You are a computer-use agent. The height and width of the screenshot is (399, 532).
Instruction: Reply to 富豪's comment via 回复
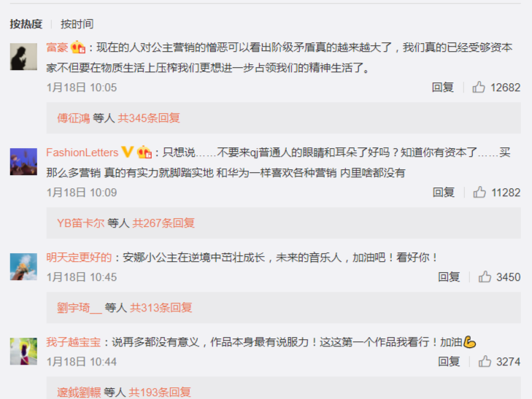(x=443, y=87)
